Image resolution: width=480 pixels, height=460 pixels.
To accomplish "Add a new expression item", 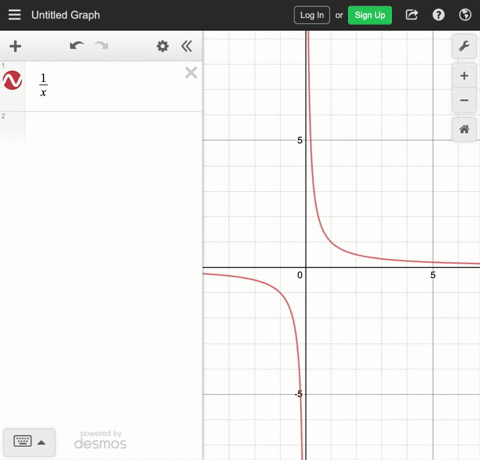I will pyautogui.click(x=15, y=46).
